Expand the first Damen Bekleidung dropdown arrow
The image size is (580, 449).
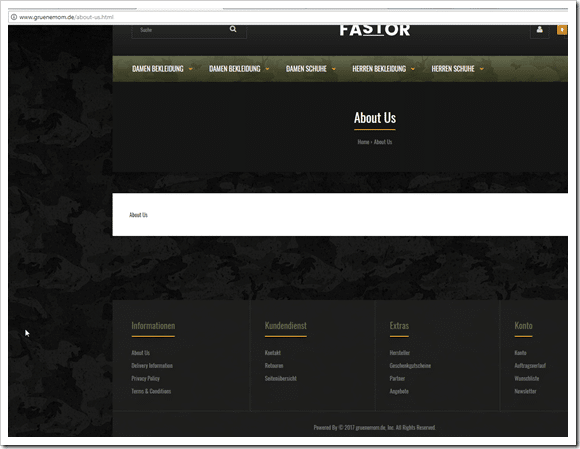(190, 69)
